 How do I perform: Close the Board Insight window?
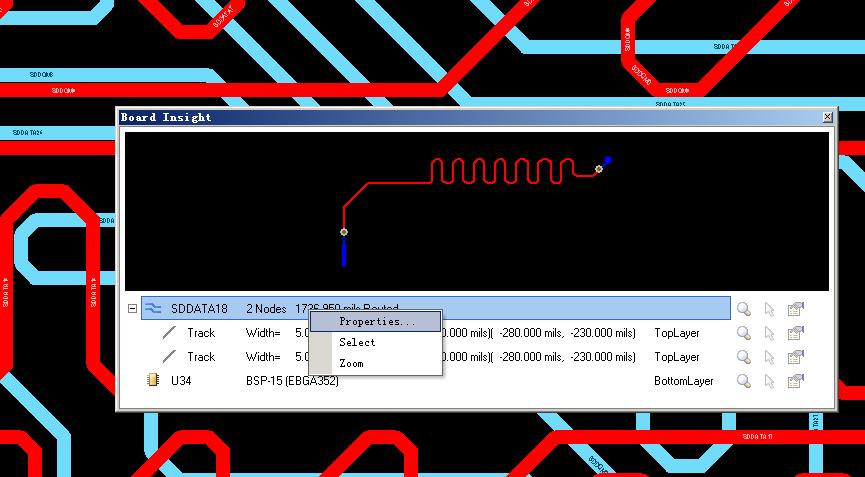coord(827,117)
